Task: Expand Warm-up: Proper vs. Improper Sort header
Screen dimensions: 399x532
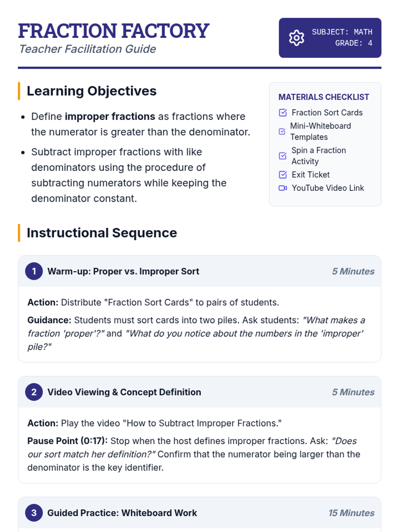Action: tap(123, 271)
